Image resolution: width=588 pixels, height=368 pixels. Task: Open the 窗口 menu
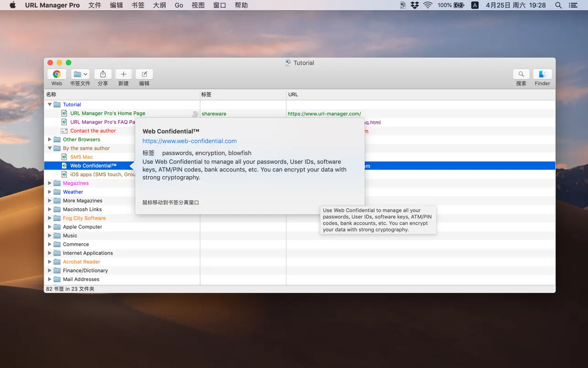point(220,5)
